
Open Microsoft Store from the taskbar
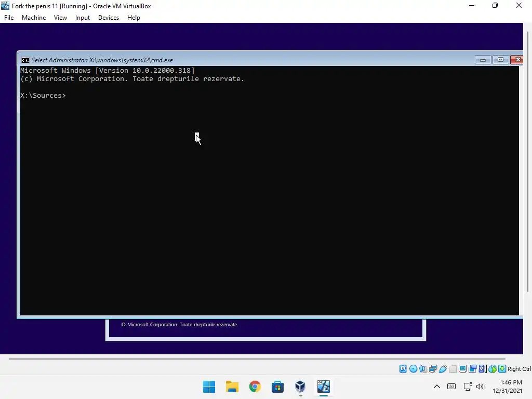[277, 387]
